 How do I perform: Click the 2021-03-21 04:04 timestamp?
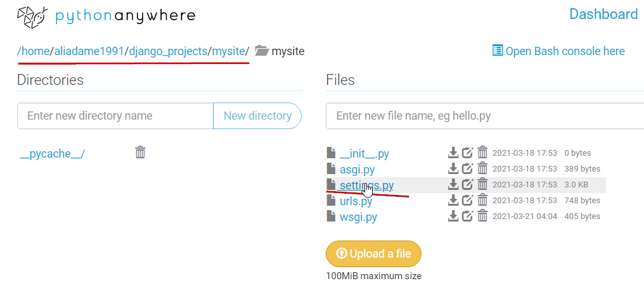tap(525, 216)
